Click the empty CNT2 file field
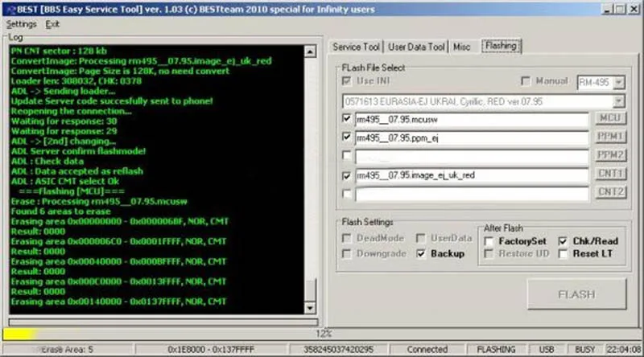This screenshot has height=357, width=644. pos(472,194)
